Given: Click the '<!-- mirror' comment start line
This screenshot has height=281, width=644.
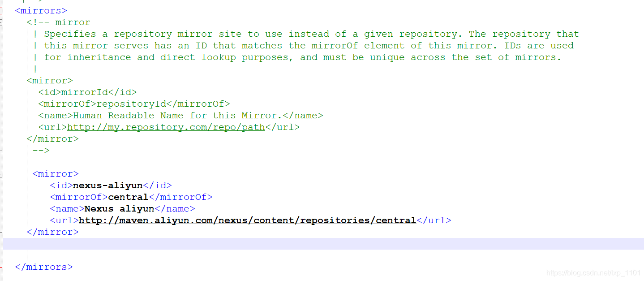Looking at the screenshot, I should click(x=58, y=22).
